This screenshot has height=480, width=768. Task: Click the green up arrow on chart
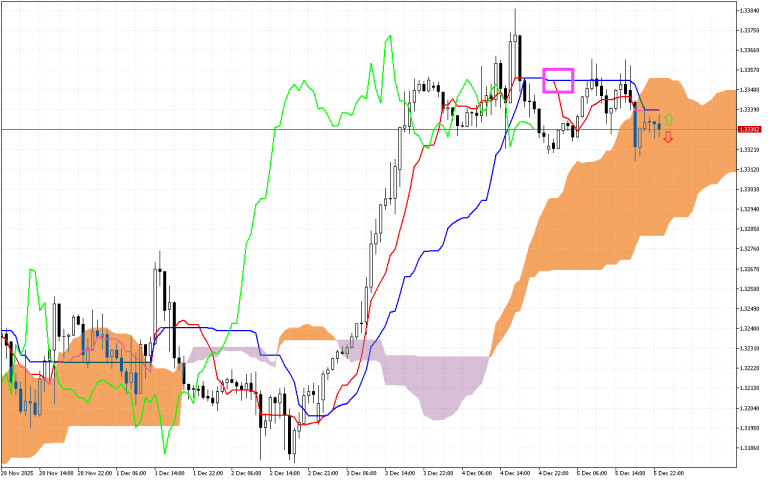point(668,120)
